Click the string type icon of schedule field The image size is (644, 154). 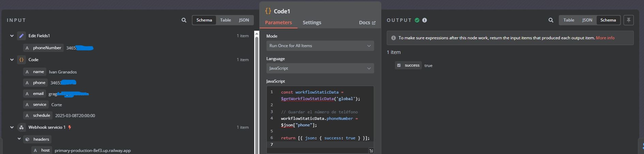pyautogui.click(x=27, y=116)
